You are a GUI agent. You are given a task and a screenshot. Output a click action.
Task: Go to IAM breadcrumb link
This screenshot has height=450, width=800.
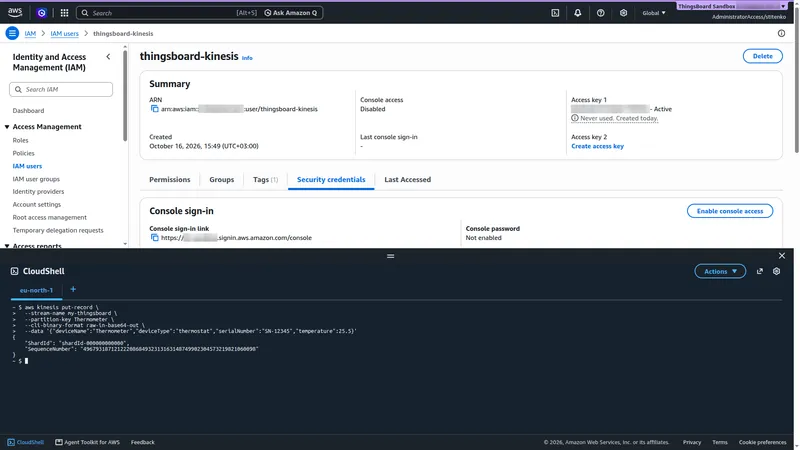[x=30, y=33]
